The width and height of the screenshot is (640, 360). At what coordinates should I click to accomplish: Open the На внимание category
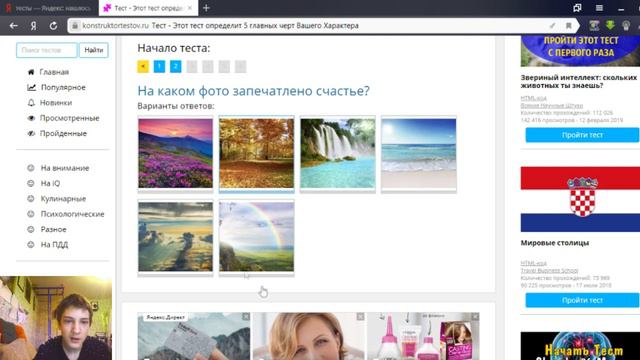[x=64, y=168]
